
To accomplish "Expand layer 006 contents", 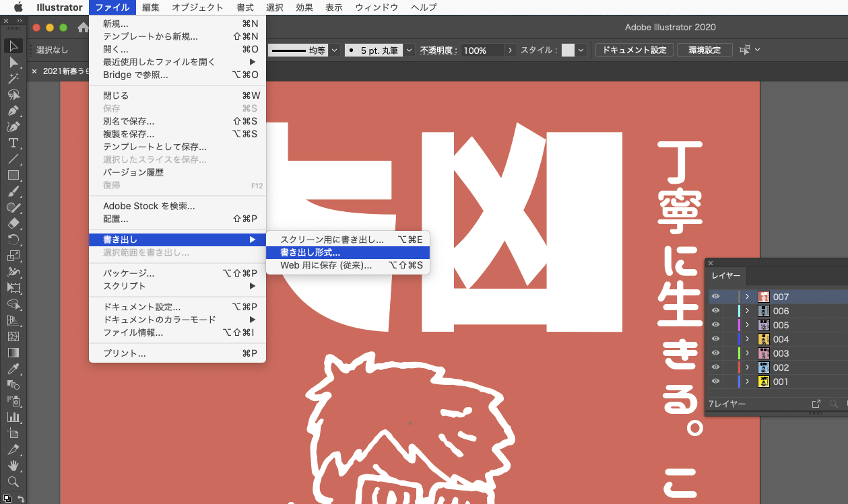I will pos(747,311).
